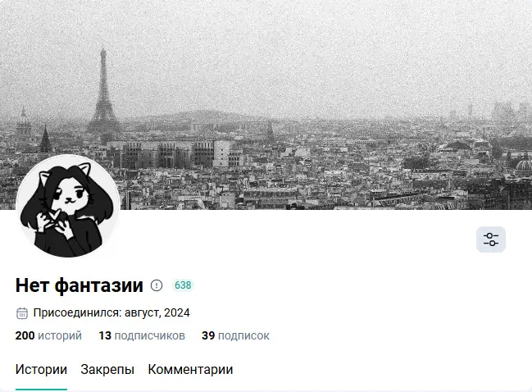Image resolution: width=532 pixels, height=392 pixels.
Task: Select the Истории tab
Action: coord(41,370)
